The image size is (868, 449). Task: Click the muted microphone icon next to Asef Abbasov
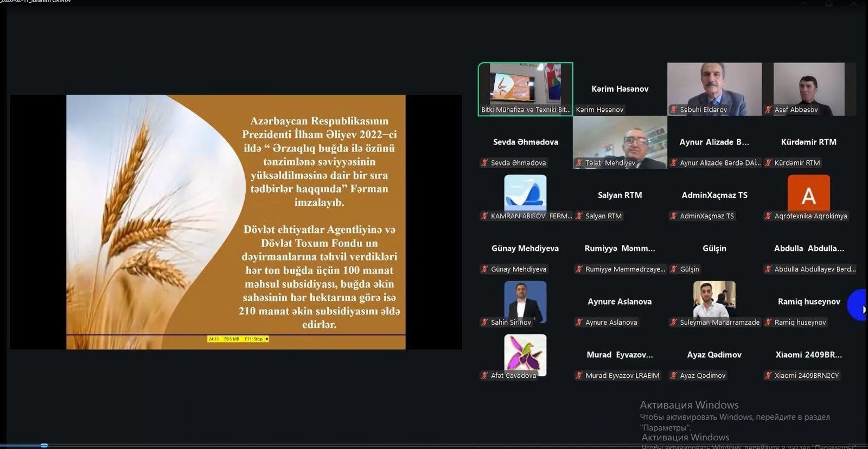(768, 110)
